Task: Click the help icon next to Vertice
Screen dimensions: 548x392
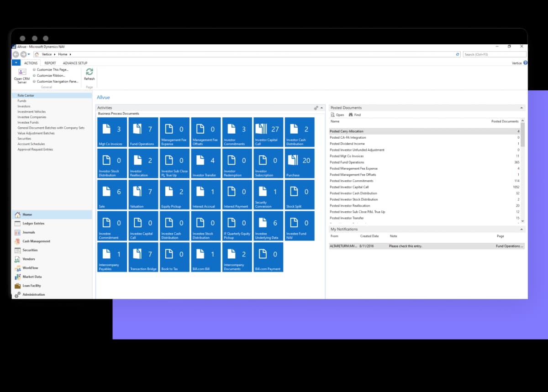Action: coord(525,63)
